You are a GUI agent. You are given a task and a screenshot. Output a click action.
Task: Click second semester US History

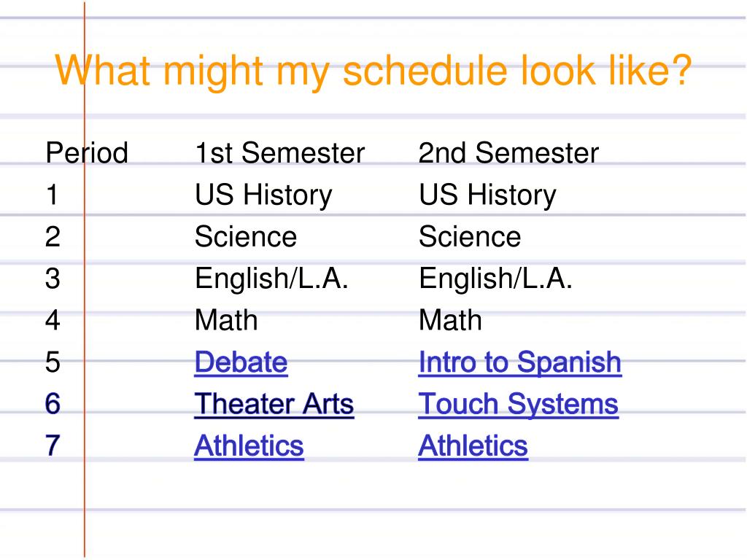pos(487,195)
